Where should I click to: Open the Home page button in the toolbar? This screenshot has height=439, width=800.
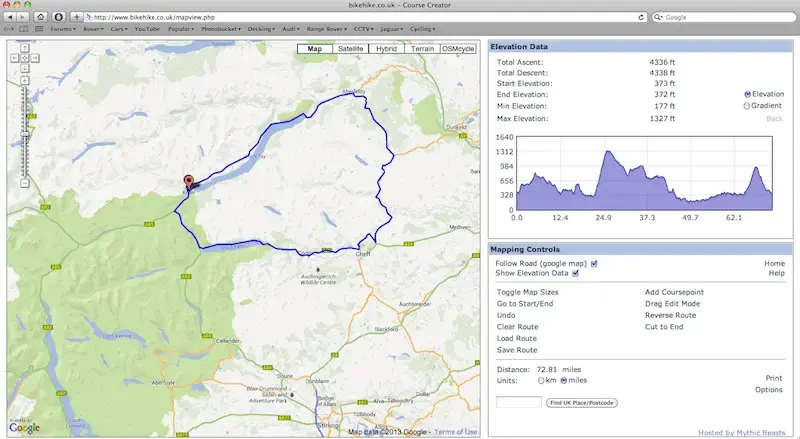(41, 17)
